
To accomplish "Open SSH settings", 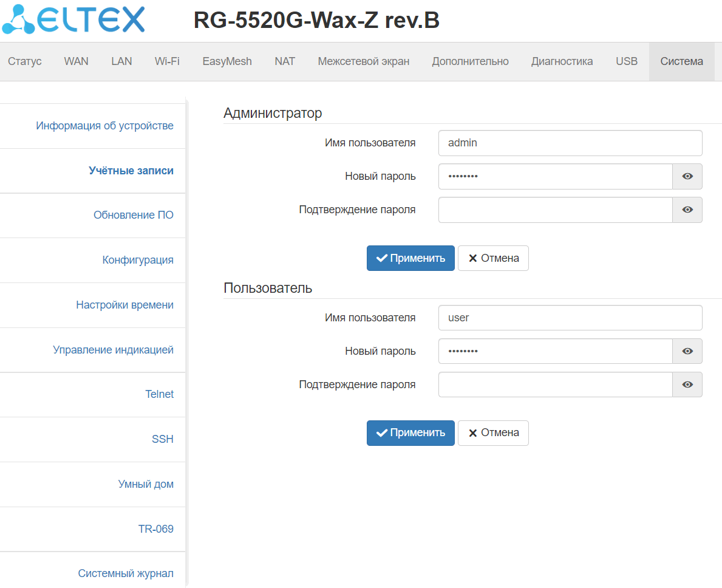I will 163,439.
